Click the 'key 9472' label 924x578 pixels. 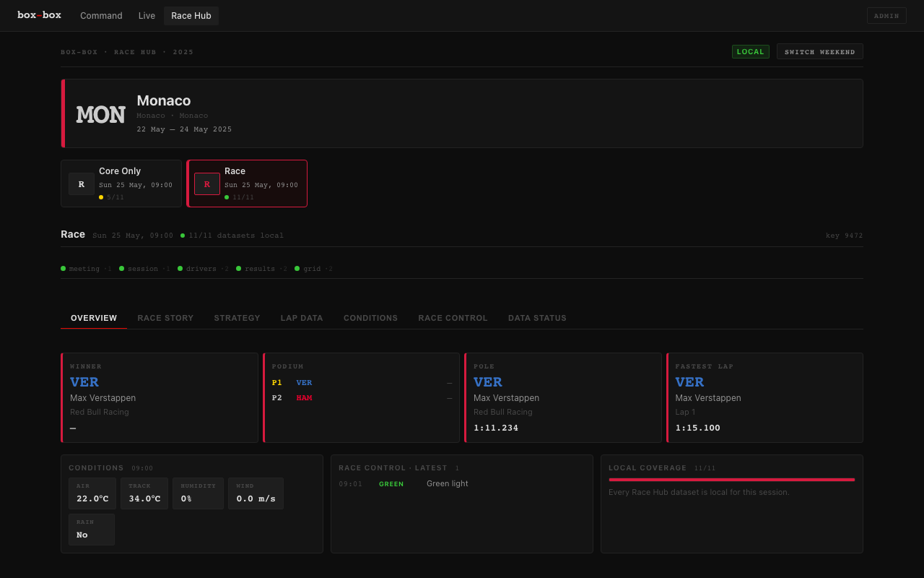[845, 236]
